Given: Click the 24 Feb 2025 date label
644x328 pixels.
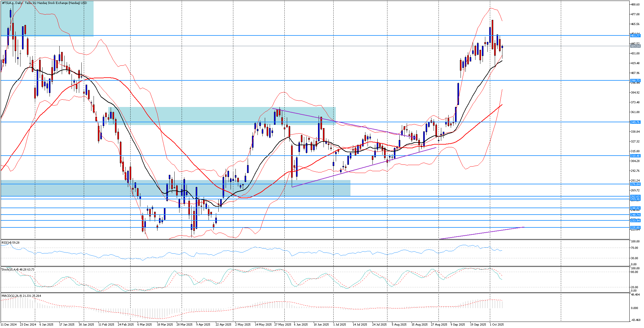Looking at the screenshot, I should 126,325.
